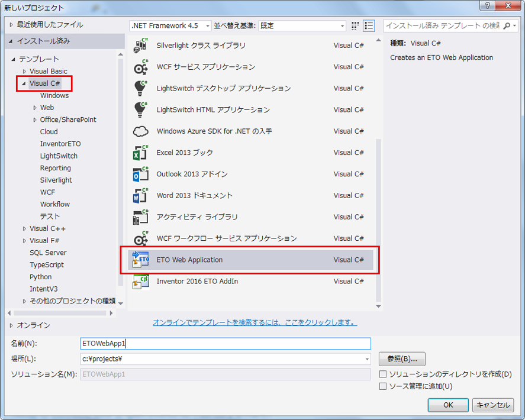This screenshot has height=420, width=525.
Task: Select the Python category
Action: tap(40, 277)
